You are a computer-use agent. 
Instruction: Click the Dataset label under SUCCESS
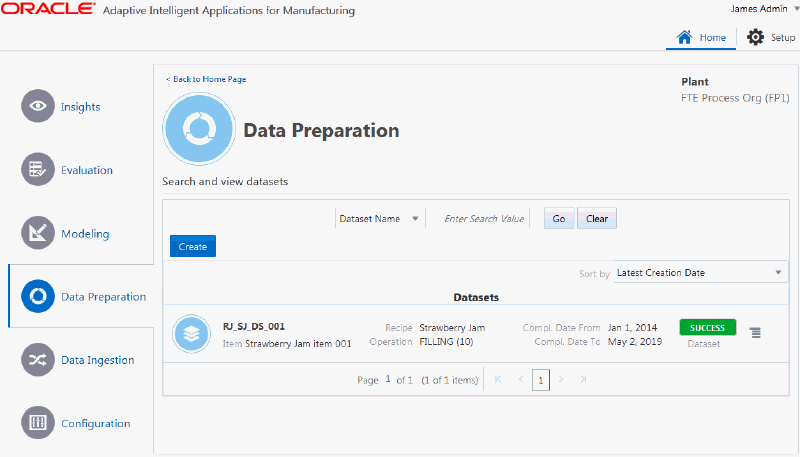[704, 344]
